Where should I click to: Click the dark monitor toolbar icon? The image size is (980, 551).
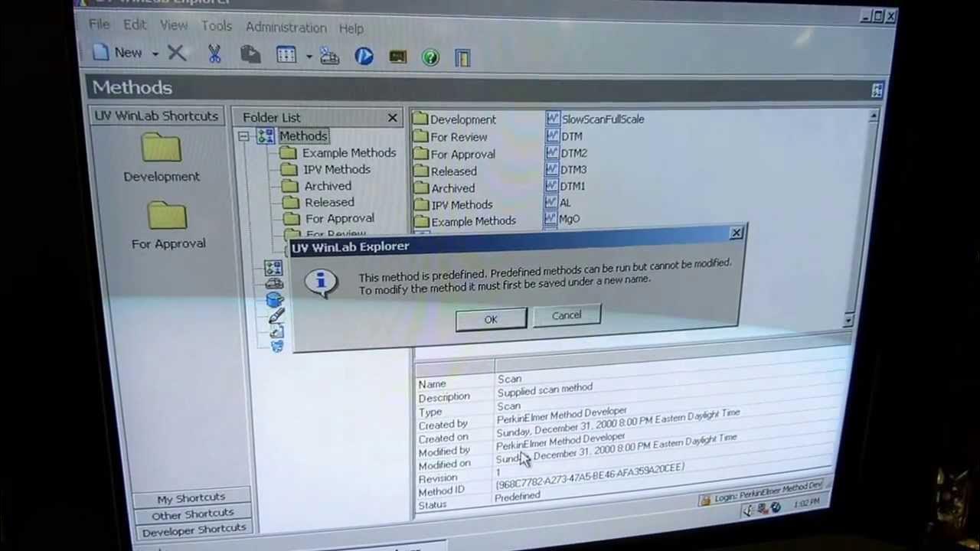click(398, 57)
